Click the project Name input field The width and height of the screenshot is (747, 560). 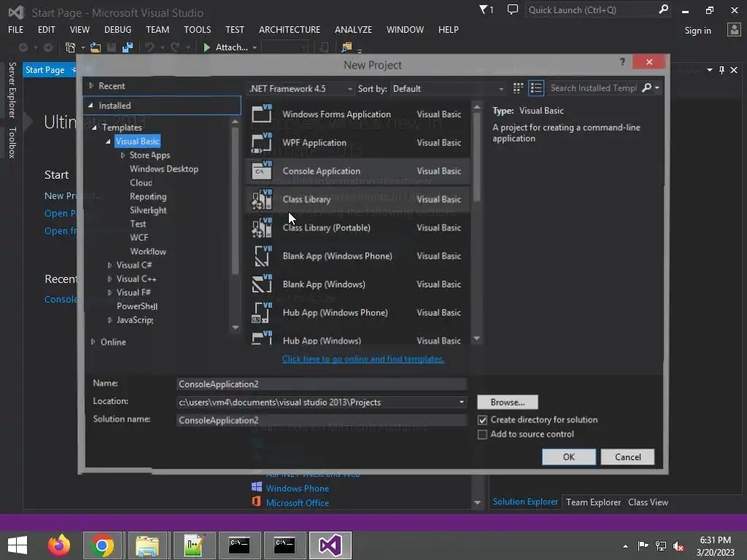coord(322,384)
